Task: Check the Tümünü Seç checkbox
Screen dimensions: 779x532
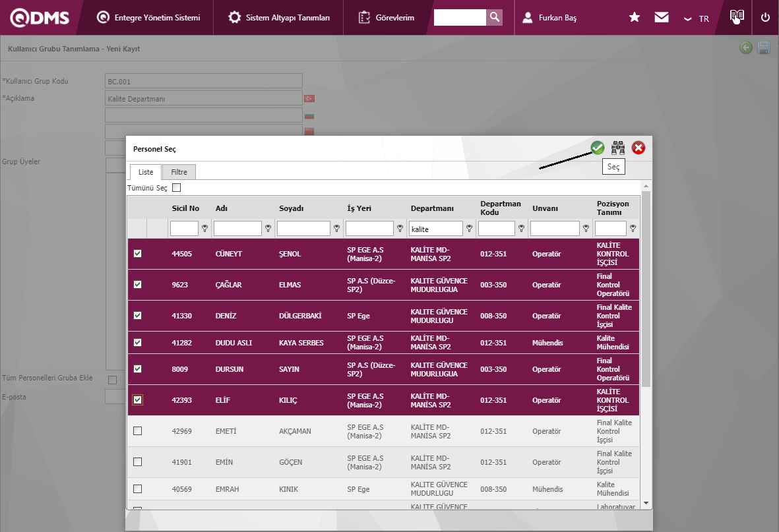Action: (x=176, y=188)
